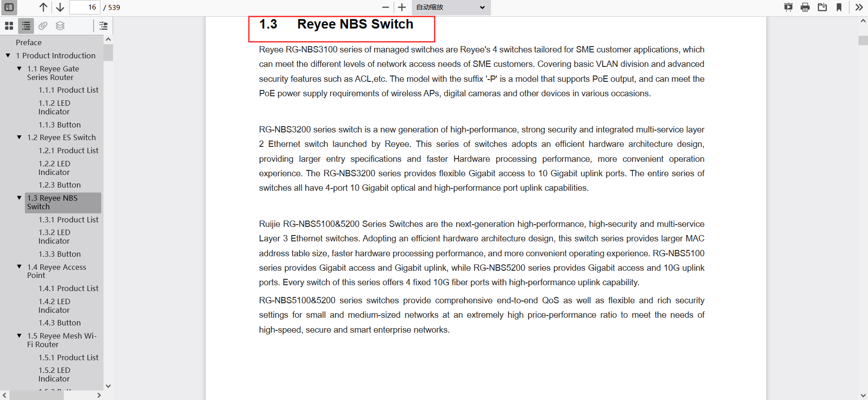The height and width of the screenshot is (400, 868).
Task: Jump to 1.1.2 LED Indicator
Action: (x=55, y=108)
